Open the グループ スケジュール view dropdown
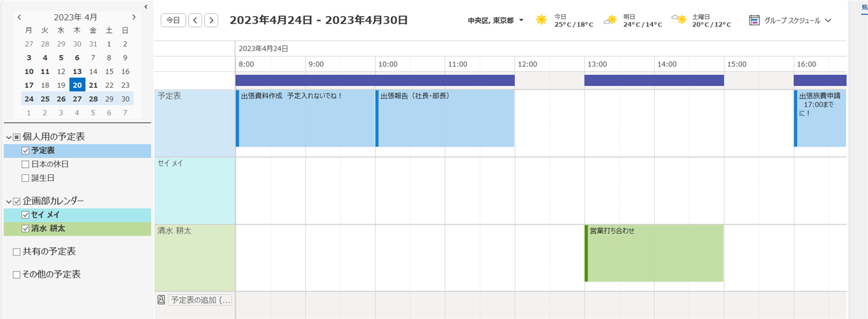The image size is (868, 319). pos(828,21)
